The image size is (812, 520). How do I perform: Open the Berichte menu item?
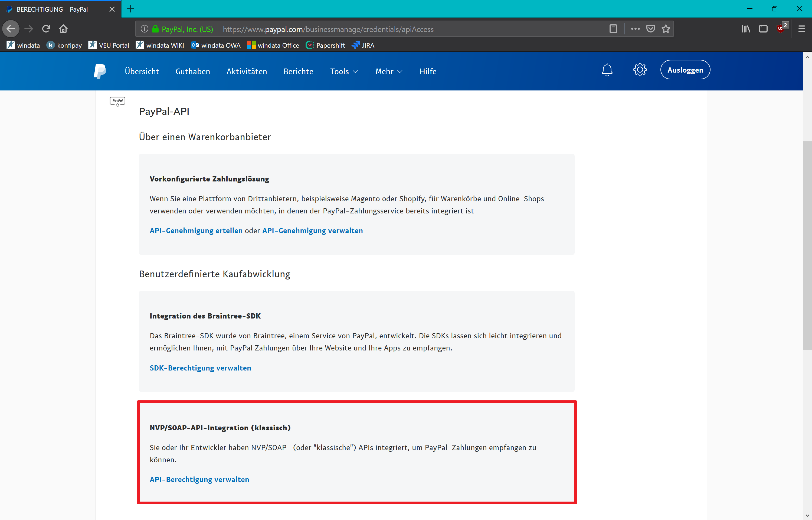298,71
